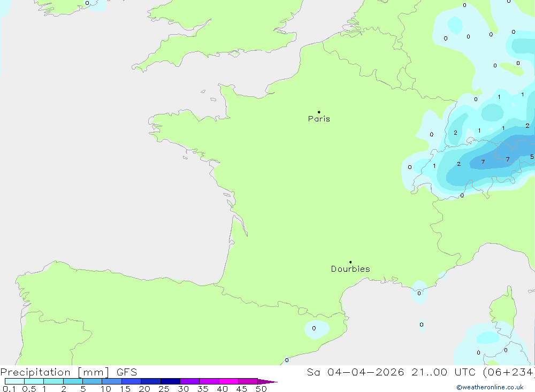The image size is (535, 392).
Task: Click the dark blue legend swatch between 20 and 25
Action: pyautogui.click(x=150, y=381)
